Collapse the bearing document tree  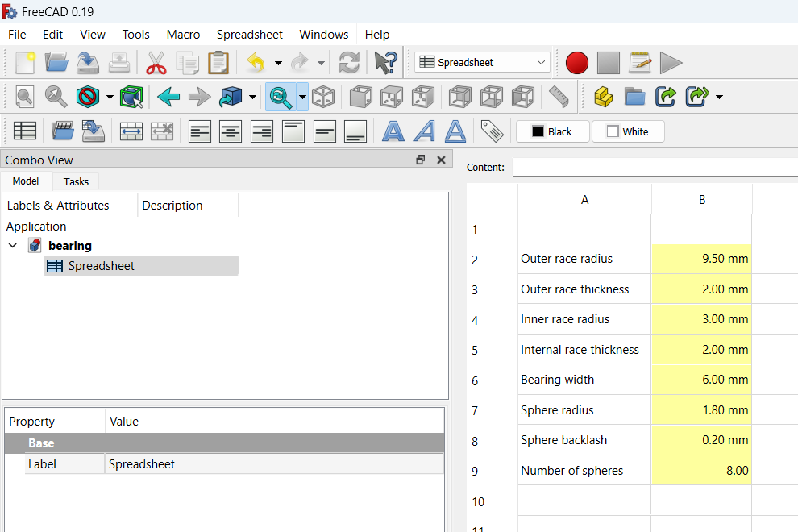[x=13, y=246]
